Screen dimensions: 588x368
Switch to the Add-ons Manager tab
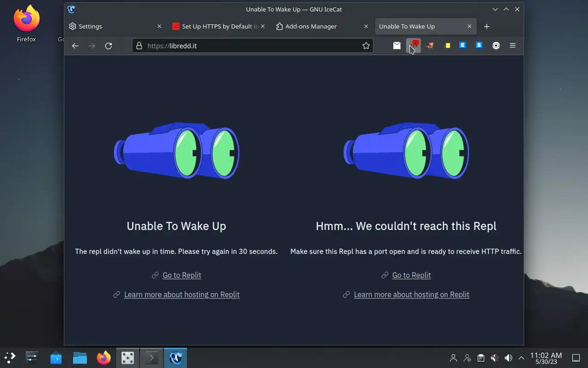[x=322, y=26]
